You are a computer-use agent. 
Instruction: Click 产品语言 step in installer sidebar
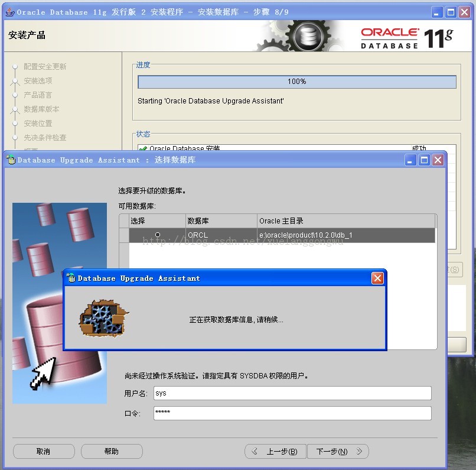click(x=38, y=95)
